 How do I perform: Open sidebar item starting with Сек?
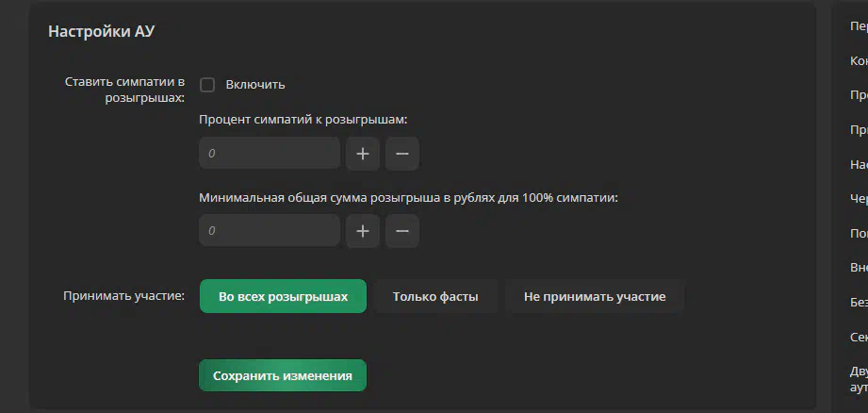tap(859, 337)
